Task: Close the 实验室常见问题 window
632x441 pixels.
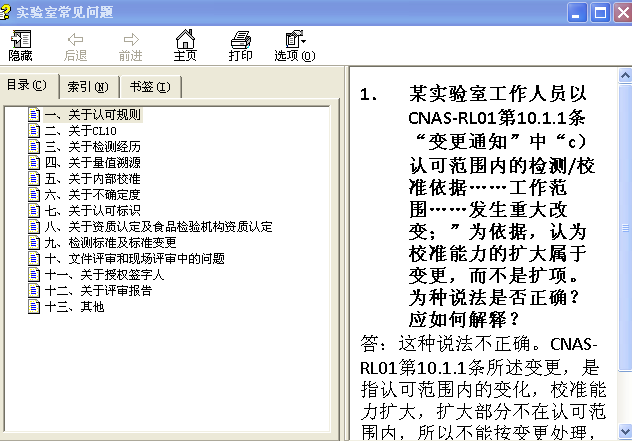Action: [x=623, y=13]
